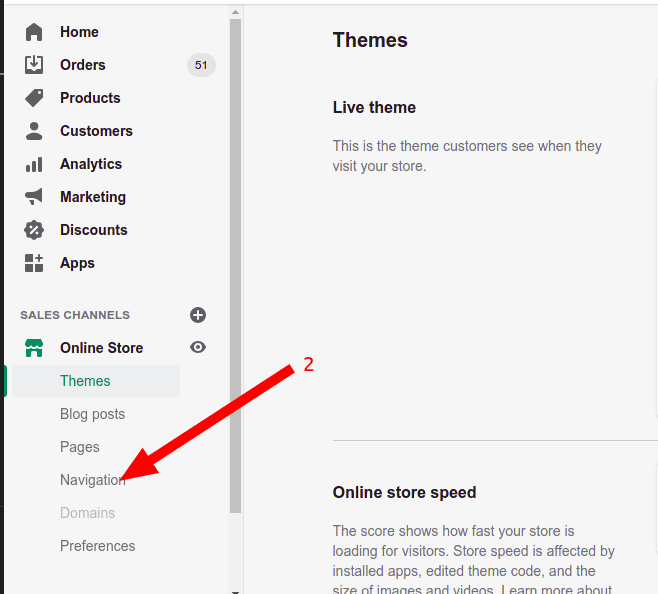
Task: Click the Products tag icon
Action: [34, 98]
